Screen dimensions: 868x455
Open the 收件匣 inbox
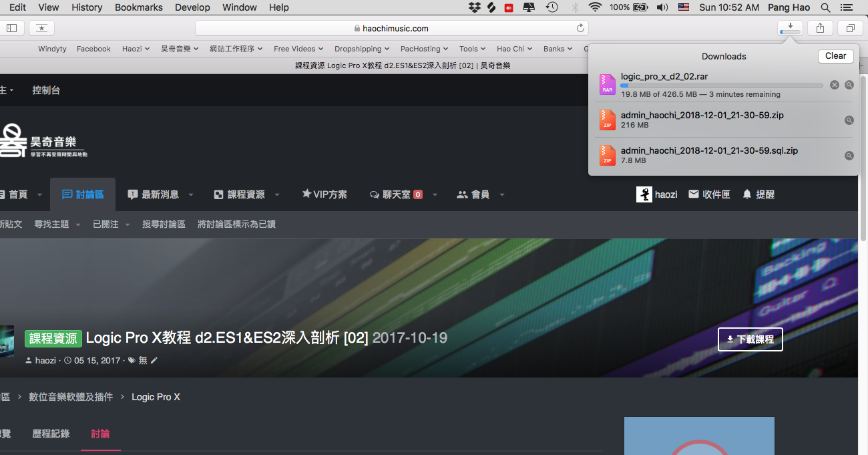click(x=709, y=194)
